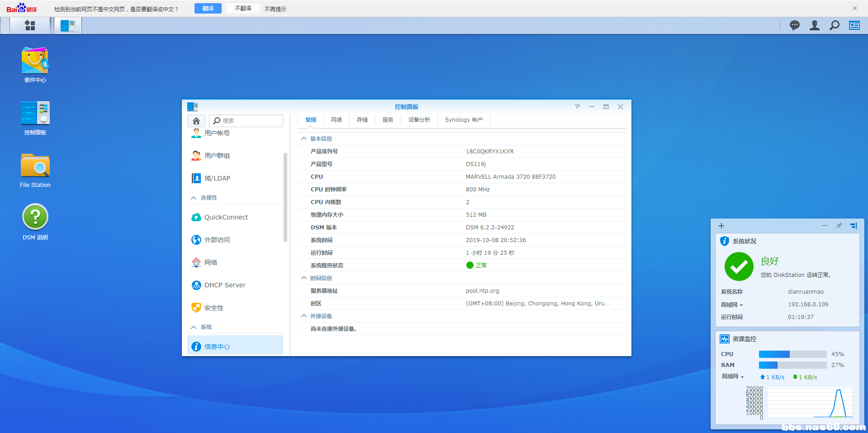
Task: Click the Baidu Translate (翻译) button
Action: (208, 9)
